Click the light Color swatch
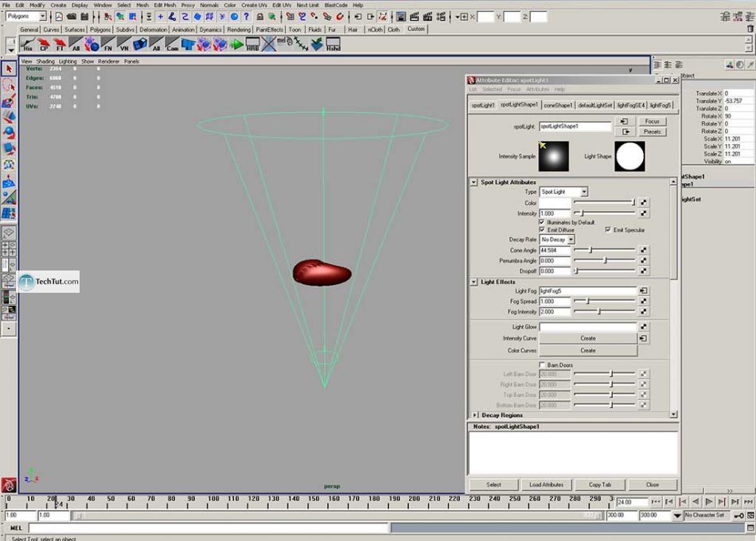Viewport: 756px width, 541px height. (x=555, y=203)
